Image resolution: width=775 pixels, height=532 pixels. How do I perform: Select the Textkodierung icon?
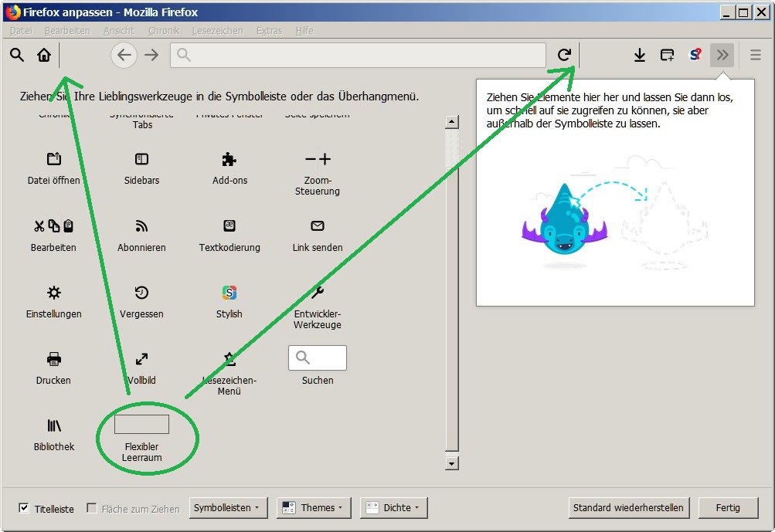(229, 226)
